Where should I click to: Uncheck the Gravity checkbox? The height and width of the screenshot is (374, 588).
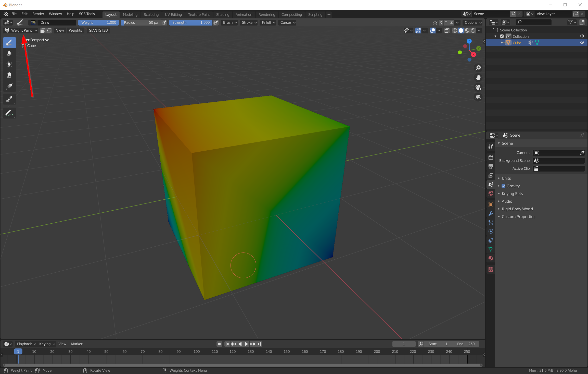(x=503, y=186)
